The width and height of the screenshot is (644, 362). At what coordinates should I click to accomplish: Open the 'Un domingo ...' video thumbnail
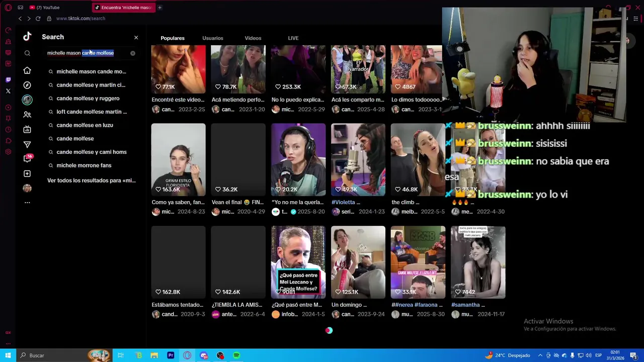tap(358, 262)
